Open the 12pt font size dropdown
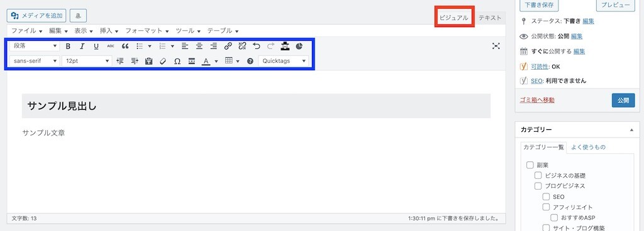 87,61
